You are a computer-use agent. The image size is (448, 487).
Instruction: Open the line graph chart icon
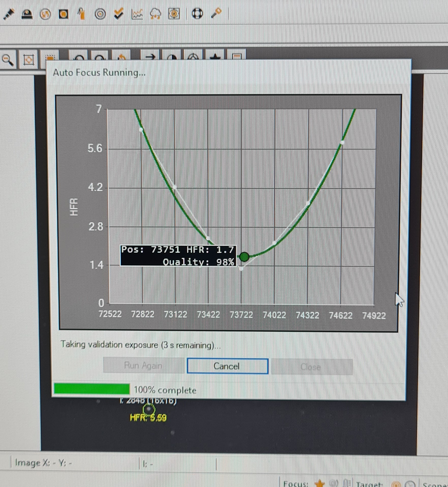pyautogui.click(x=137, y=14)
